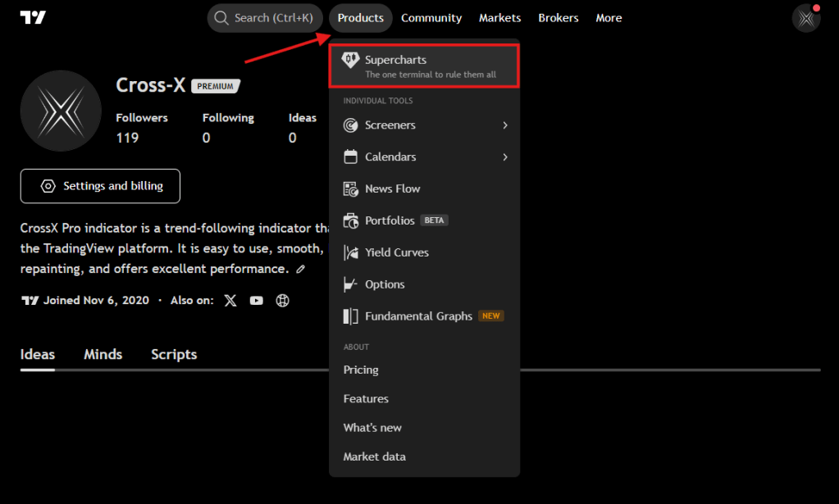839x504 pixels.
Task: Click the Calendars icon
Action: pyautogui.click(x=350, y=157)
